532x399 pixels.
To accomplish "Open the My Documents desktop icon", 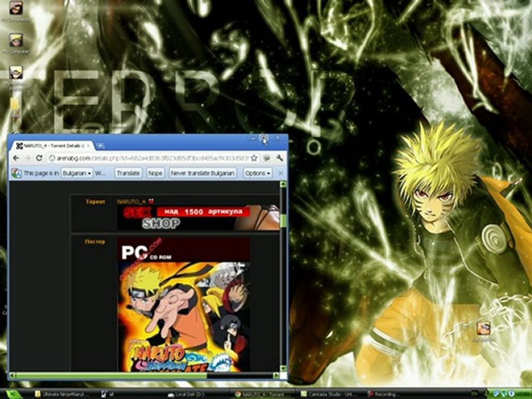I will coord(16,12).
